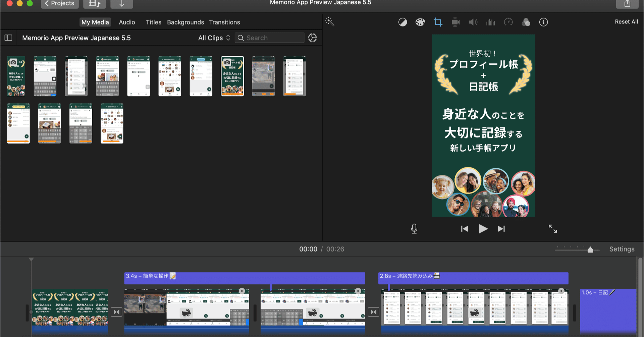Skip to next clip

click(501, 229)
